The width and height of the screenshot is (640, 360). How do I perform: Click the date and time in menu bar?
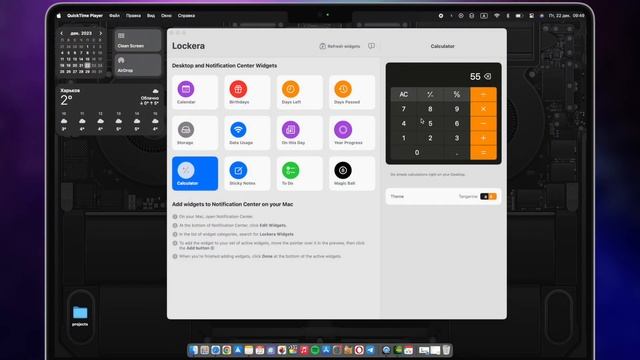pos(567,16)
